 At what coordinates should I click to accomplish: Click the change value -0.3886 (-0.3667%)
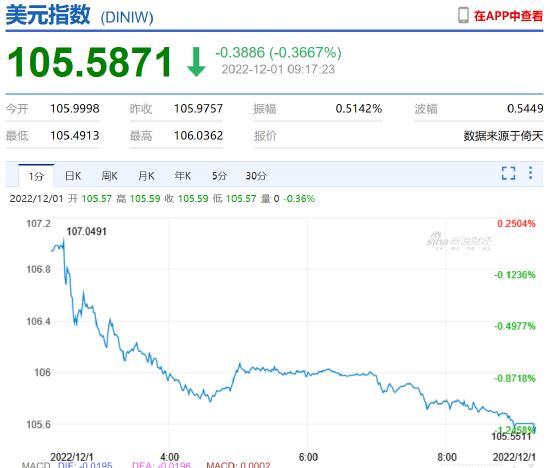pos(278,53)
